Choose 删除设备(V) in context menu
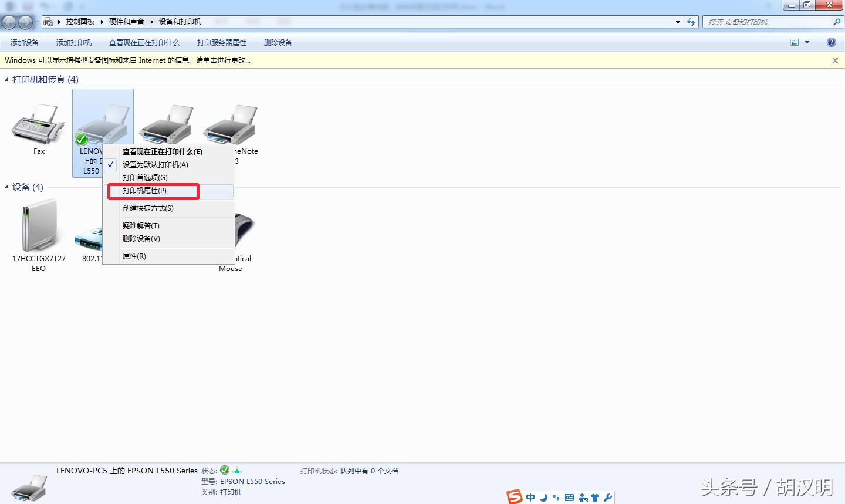This screenshot has width=845, height=504. [x=141, y=238]
